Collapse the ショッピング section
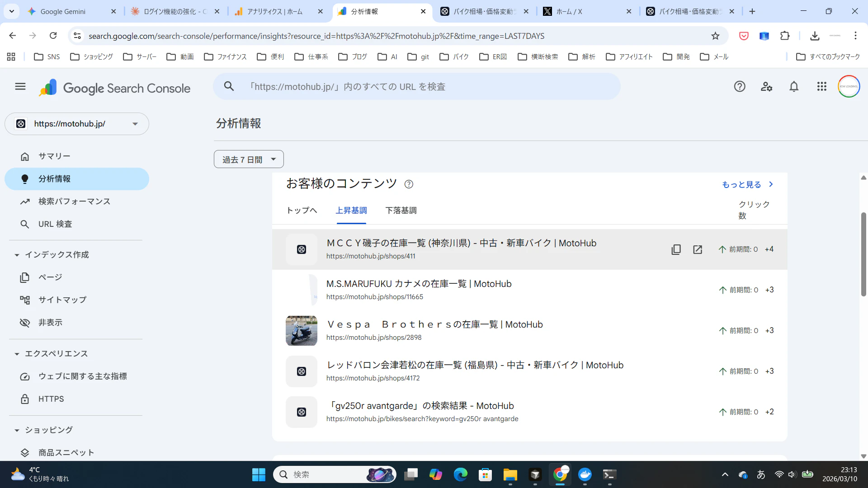Screen dimensions: 868x488 click(17, 430)
